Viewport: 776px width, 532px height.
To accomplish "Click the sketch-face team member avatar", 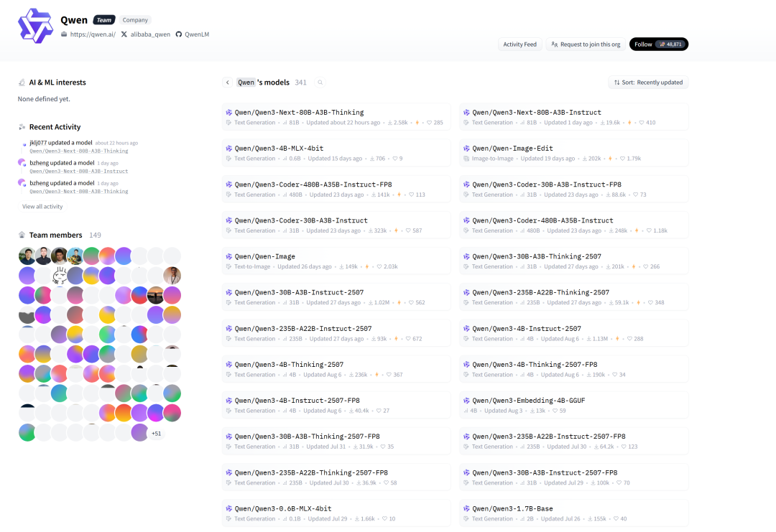I will click(60, 276).
